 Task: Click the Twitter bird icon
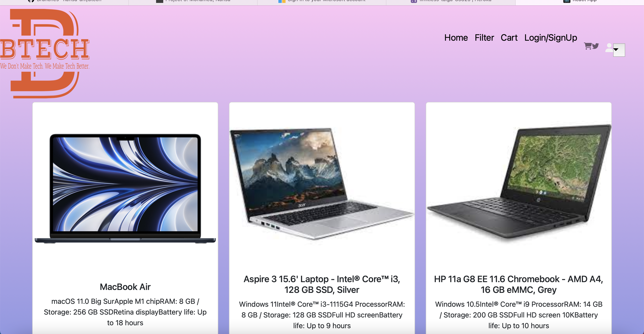[x=595, y=46]
